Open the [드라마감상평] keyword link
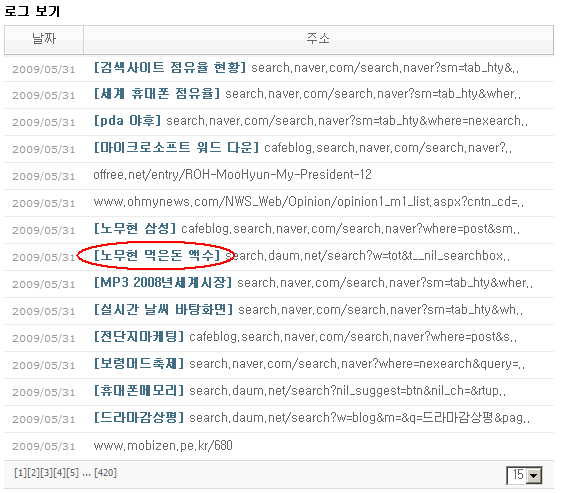Image resolution: width=563 pixels, height=493 pixels. pos(139,418)
